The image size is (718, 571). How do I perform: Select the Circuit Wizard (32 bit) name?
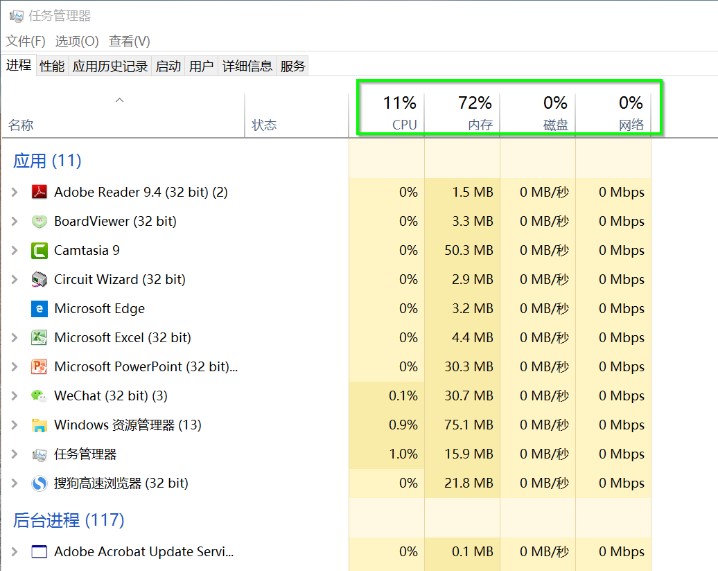[120, 279]
